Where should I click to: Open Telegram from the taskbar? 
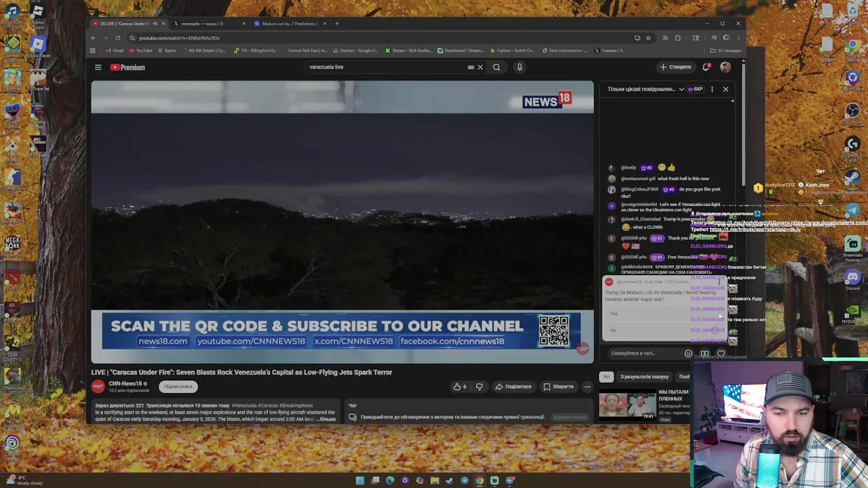pyautogui.click(x=465, y=481)
